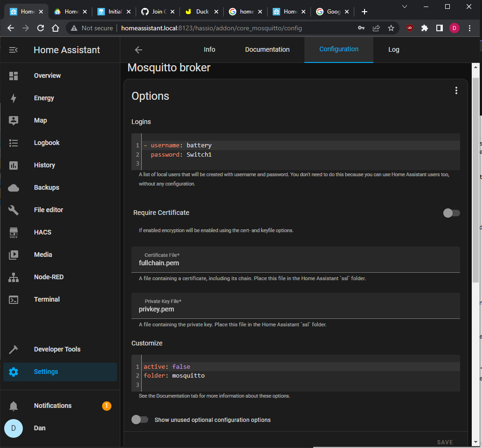Open uBlock Origin extension icon
This screenshot has height=448, width=482.
409,28
